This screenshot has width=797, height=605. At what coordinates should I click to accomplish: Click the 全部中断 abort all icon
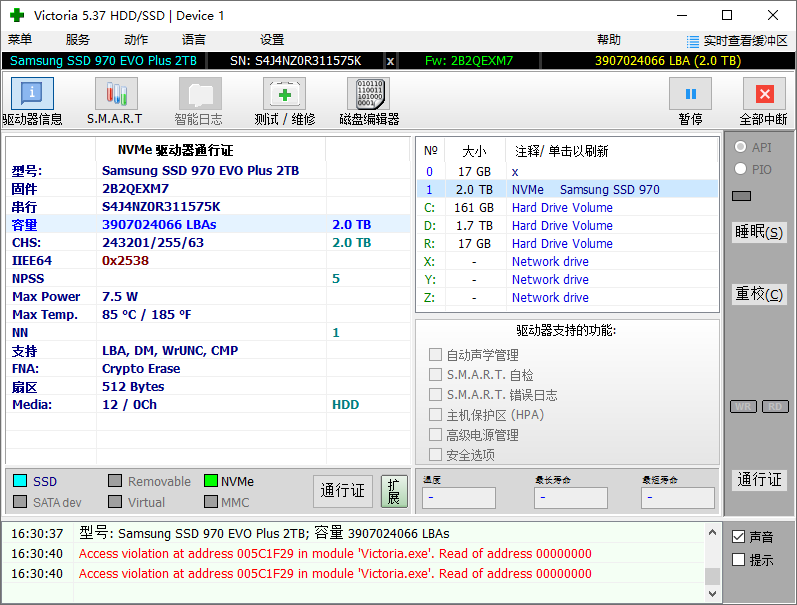click(764, 94)
